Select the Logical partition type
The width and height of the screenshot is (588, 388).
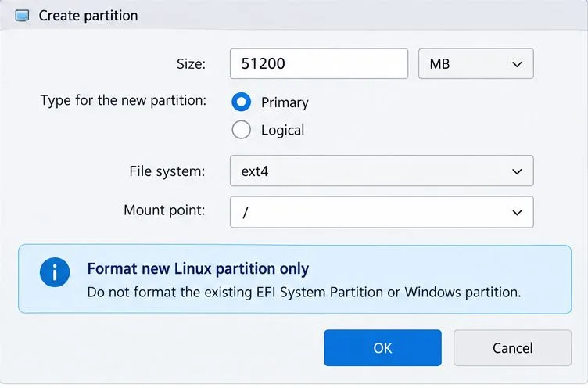pos(241,130)
